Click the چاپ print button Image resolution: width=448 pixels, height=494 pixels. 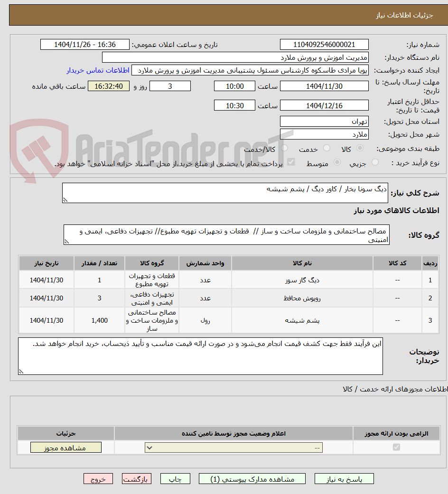click(x=175, y=479)
